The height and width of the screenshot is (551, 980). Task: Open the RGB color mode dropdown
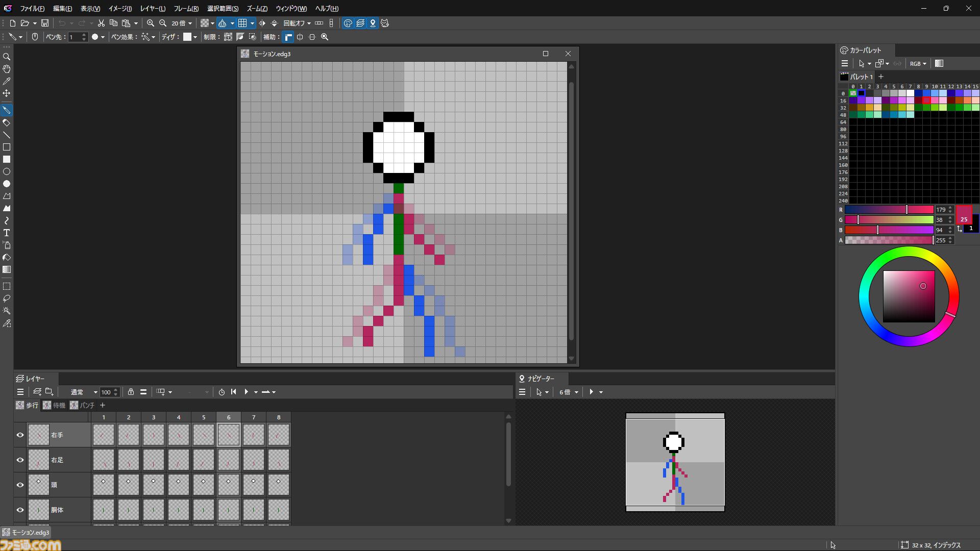click(918, 63)
